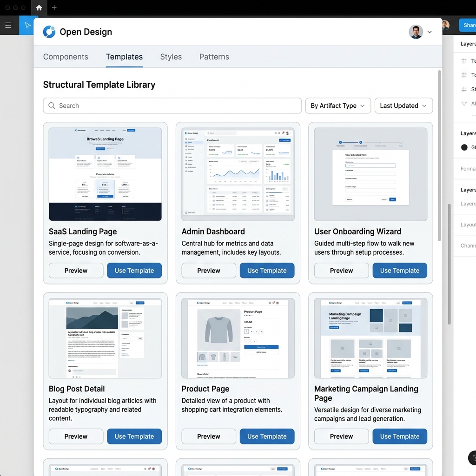This screenshot has height=476, width=476.
Task: Preview the Blog Post Detail template
Action: point(76,436)
